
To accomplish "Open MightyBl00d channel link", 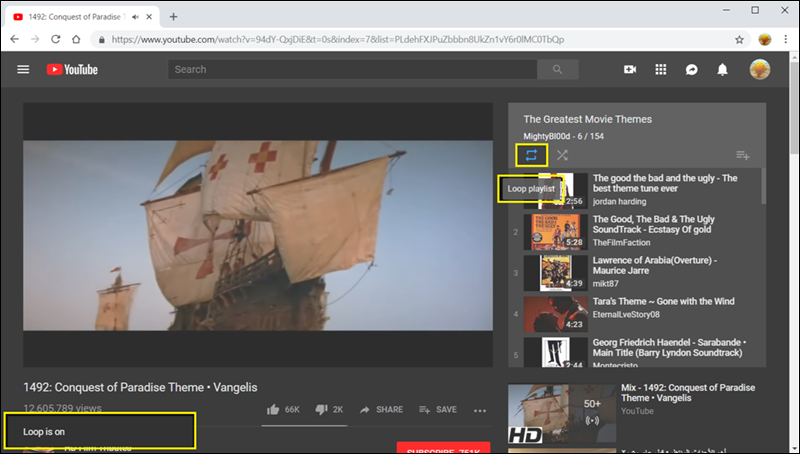I will click(x=546, y=136).
